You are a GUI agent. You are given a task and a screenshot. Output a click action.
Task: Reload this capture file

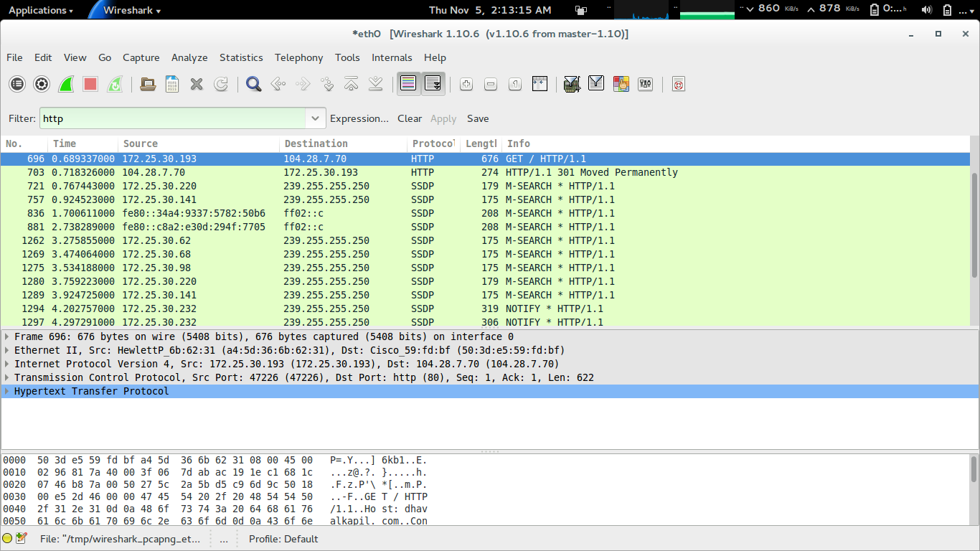pyautogui.click(x=221, y=84)
